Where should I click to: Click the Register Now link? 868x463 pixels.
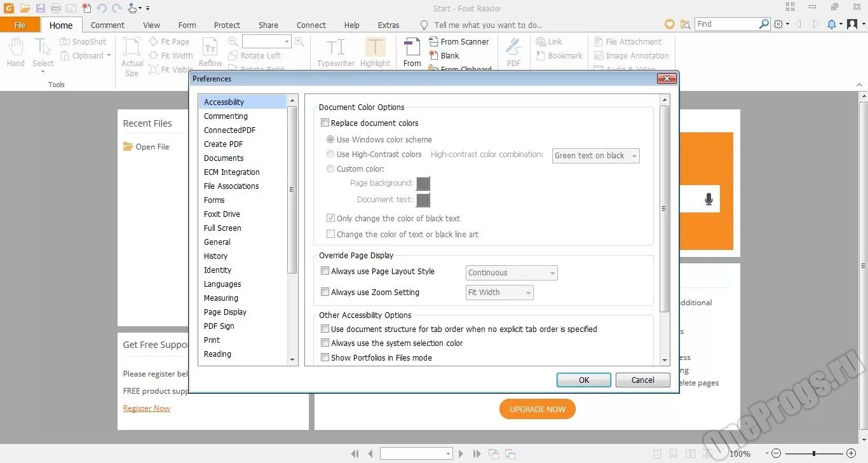pos(147,408)
